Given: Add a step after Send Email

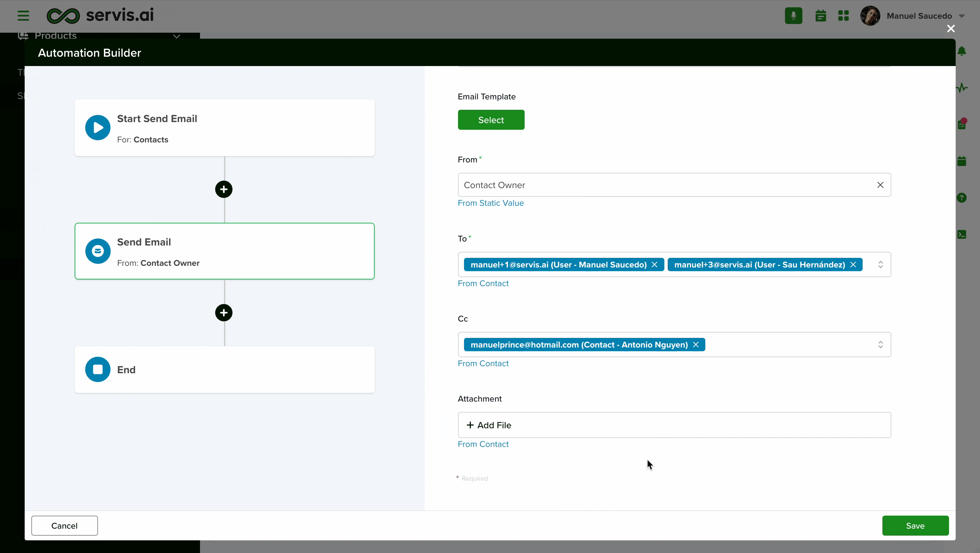Looking at the screenshot, I should (224, 313).
